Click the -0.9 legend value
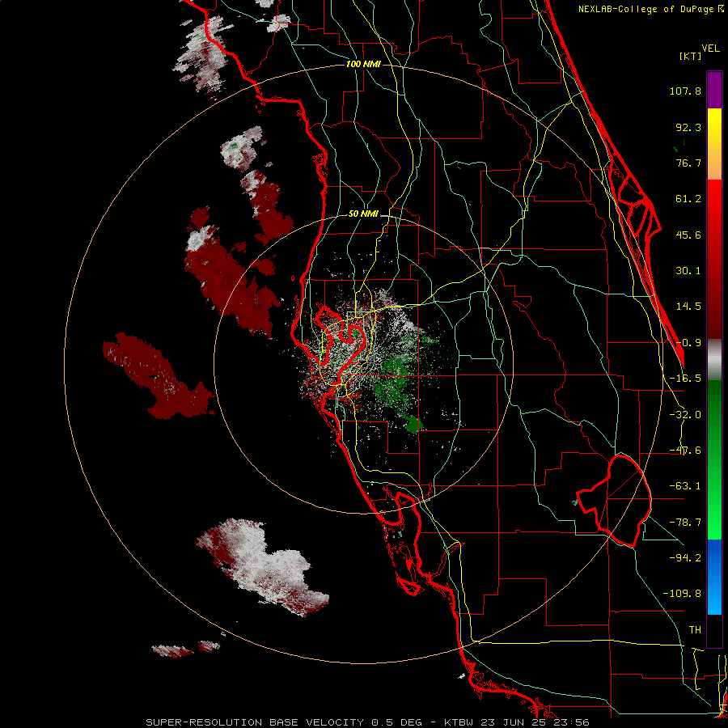This screenshot has width=728, height=728. 688,343
